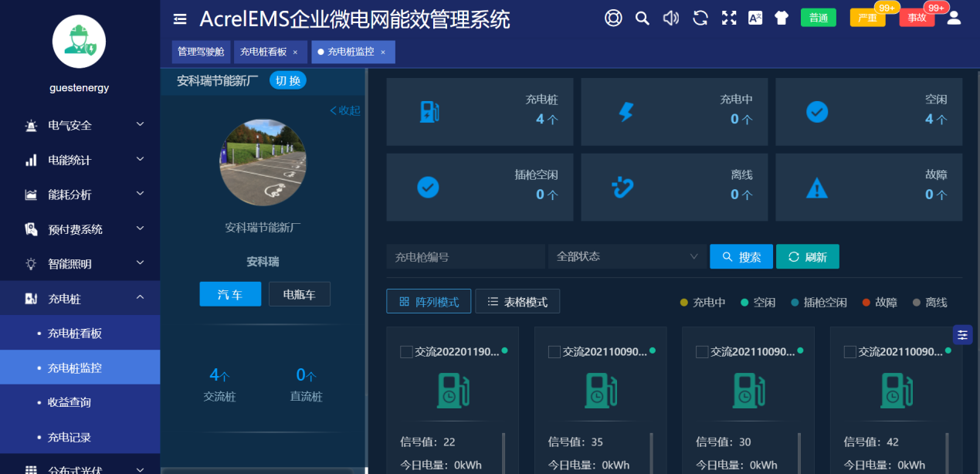Screen dimensions: 980x474
Task: Open 收益查询 in the sidebar
Action: tap(70, 402)
